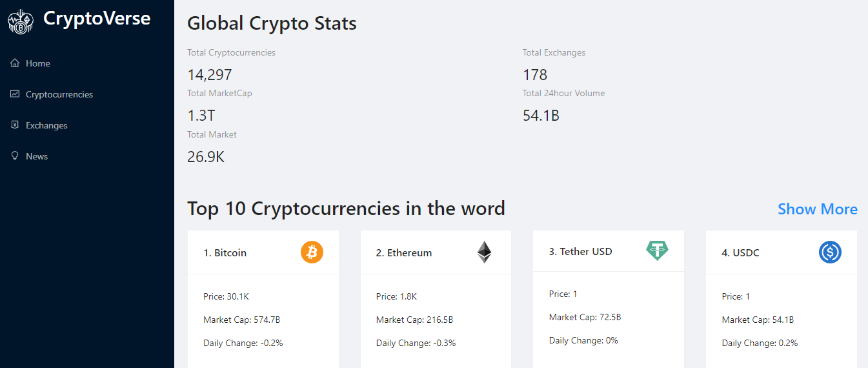The height and width of the screenshot is (368, 868).
Task: Open the 2. Ethereum card title
Action: 404,253
